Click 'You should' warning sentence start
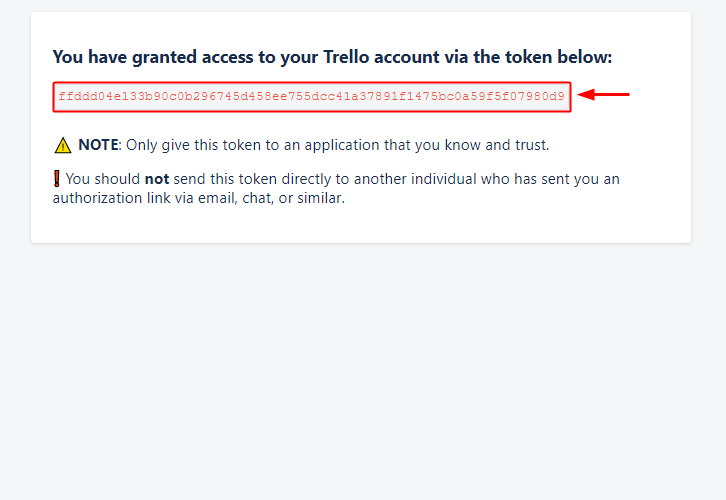Viewport: 726px width, 500px height. tap(103, 179)
